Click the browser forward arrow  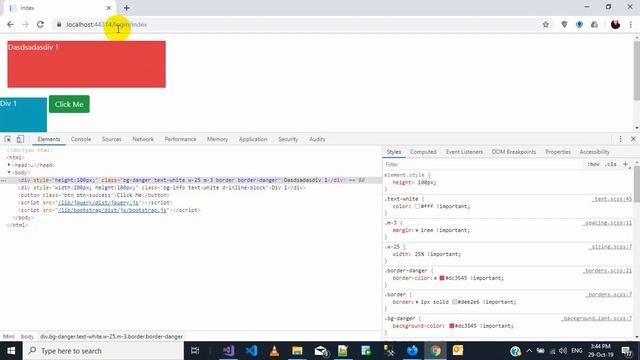(x=25, y=24)
